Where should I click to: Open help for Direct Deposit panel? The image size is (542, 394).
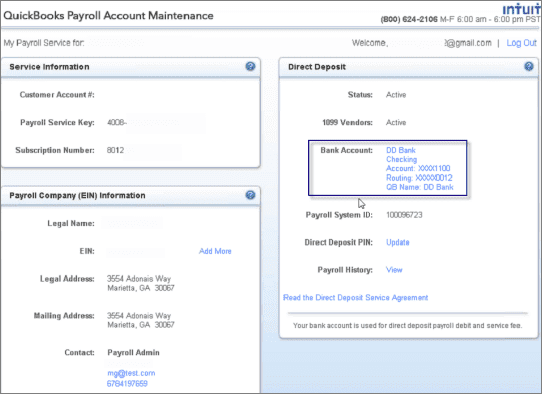tap(529, 66)
